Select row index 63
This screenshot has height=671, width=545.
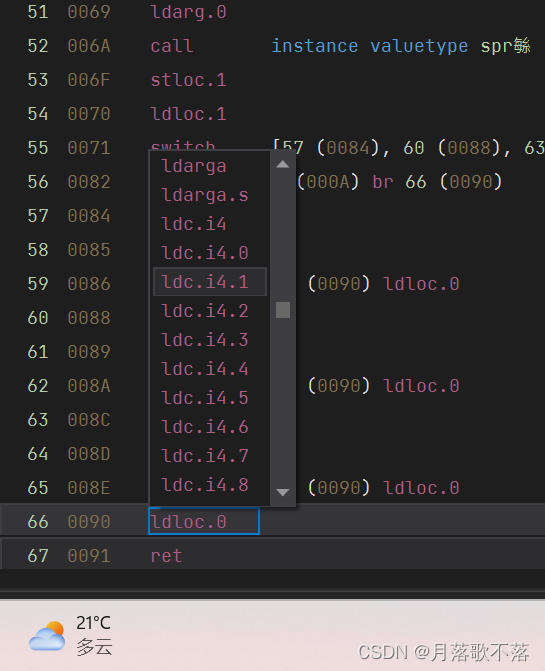[38, 419]
